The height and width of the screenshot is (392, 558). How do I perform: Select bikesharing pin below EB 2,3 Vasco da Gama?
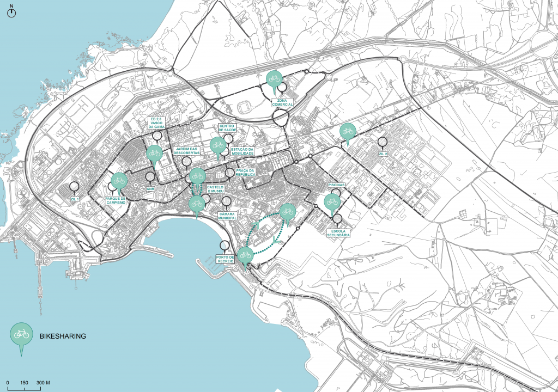pyautogui.click(x=154, y=156)
